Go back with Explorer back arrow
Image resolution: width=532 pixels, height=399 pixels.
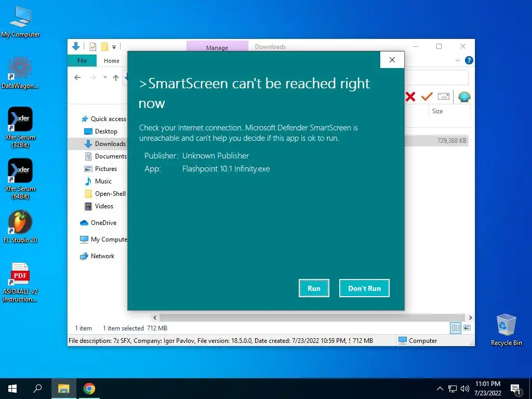77,78
